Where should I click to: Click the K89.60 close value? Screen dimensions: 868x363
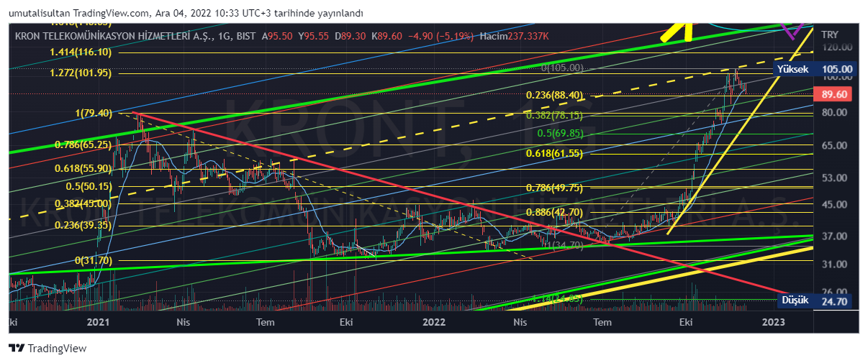[389, 35]
